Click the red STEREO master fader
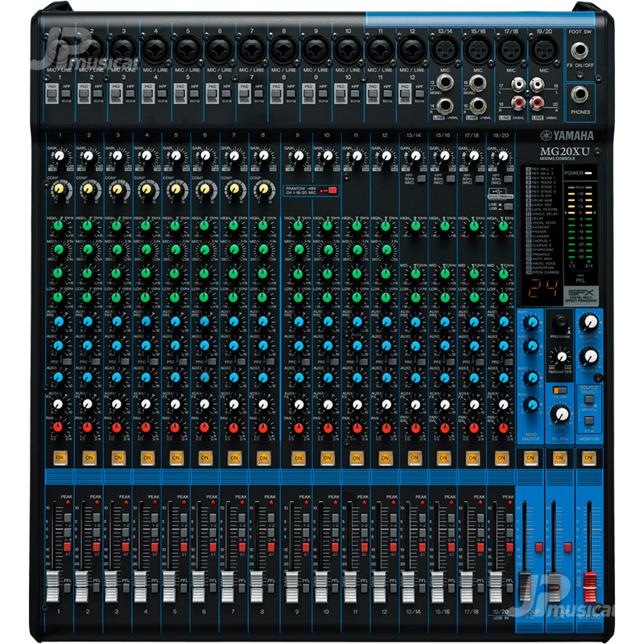 tap(590, 587)
